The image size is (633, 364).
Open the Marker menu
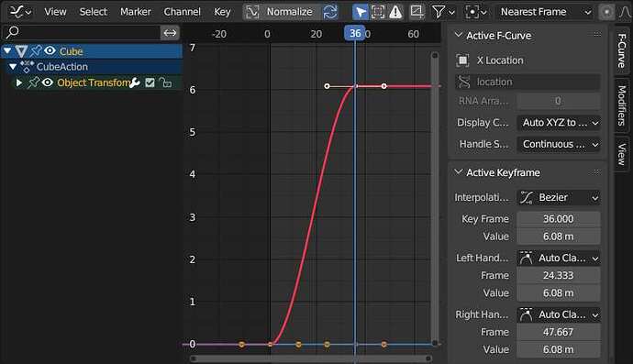(135, 12)
